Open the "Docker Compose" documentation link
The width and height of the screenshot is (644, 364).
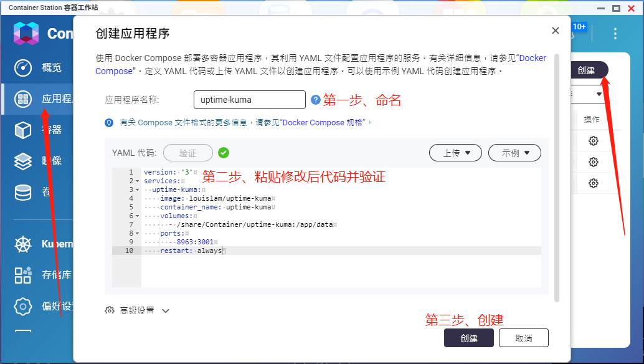(x=533, y=59)
